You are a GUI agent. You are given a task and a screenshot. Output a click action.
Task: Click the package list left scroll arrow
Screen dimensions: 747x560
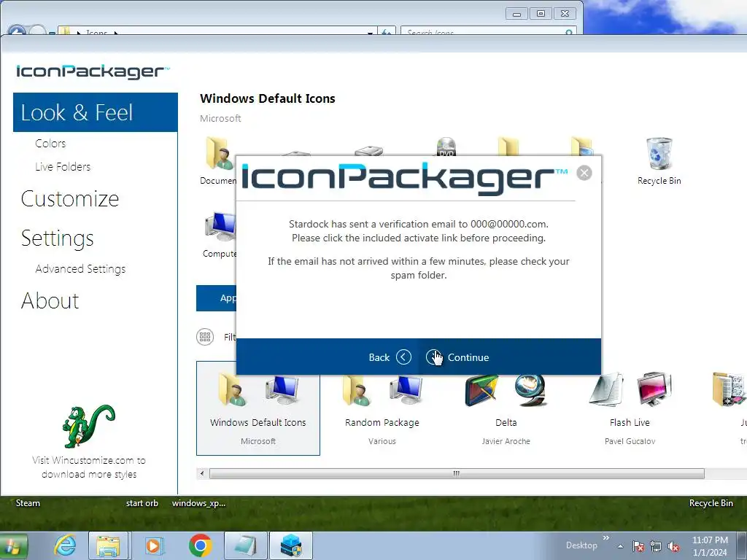pos(202,473)
